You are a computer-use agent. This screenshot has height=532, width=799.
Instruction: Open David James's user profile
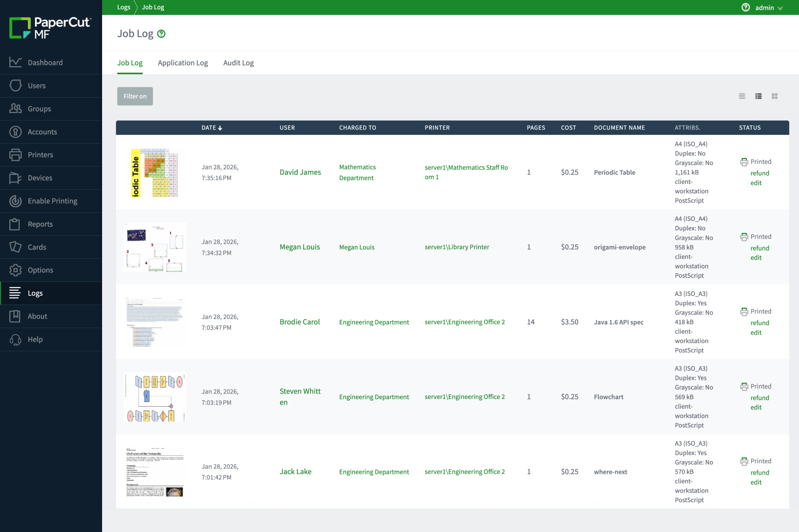pos(300,172)
